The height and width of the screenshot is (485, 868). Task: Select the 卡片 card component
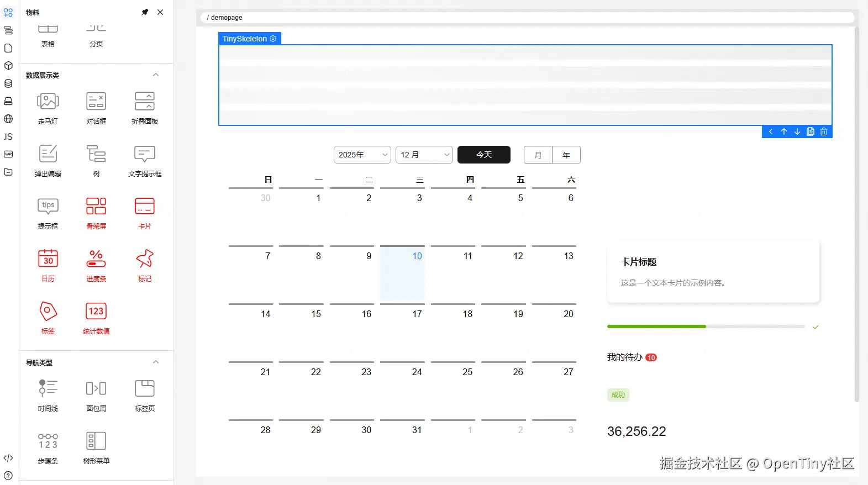click(x=145, y=213)
